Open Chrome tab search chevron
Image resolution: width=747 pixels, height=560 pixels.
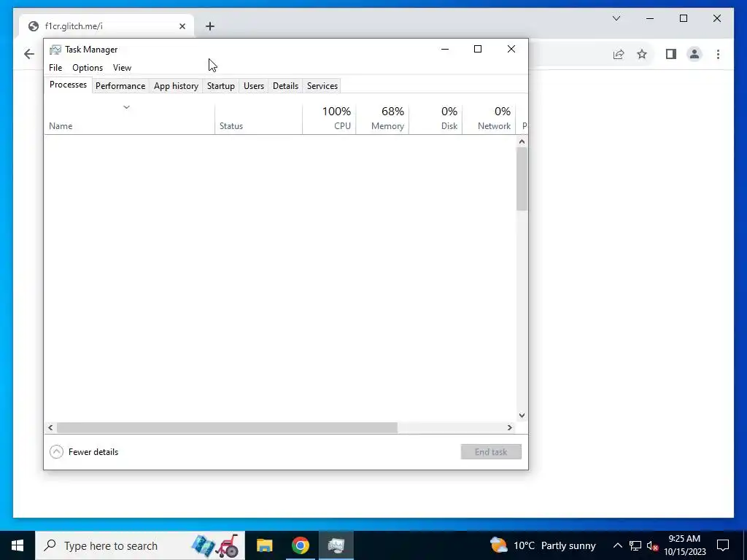coord(616,18)
